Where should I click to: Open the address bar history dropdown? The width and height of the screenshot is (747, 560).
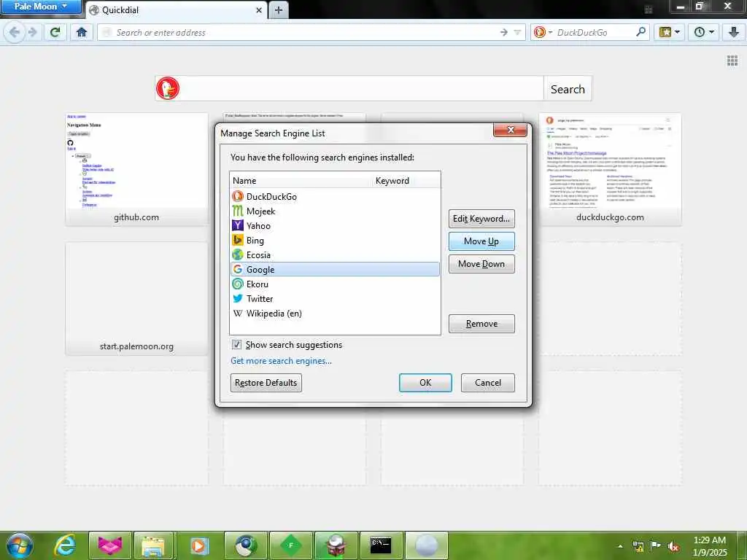(517, 32)
